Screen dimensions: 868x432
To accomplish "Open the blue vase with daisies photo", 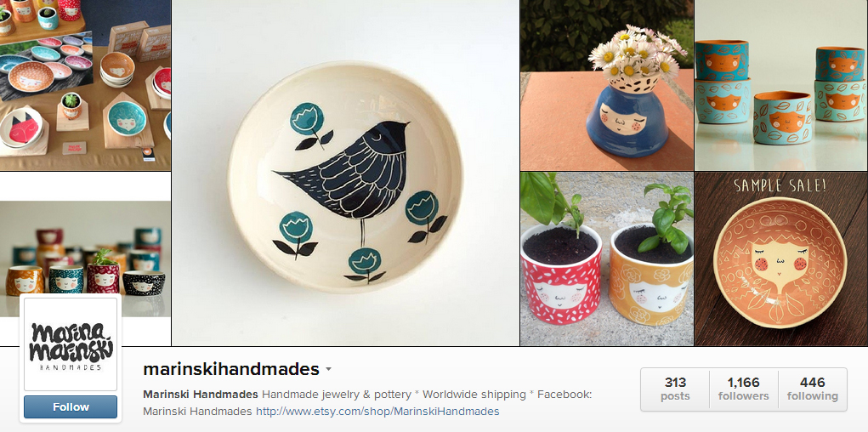I will (x=607, y=85).
